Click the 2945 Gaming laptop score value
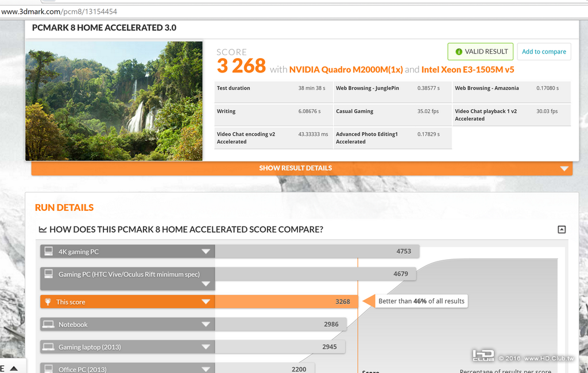588x373 pixels. point(329,347)
